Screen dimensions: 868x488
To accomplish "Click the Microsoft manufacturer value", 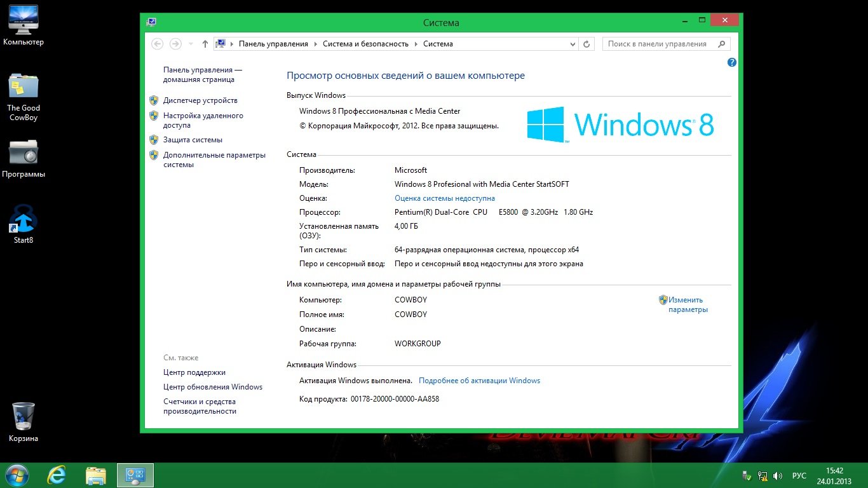I will (x=410, y=170).
